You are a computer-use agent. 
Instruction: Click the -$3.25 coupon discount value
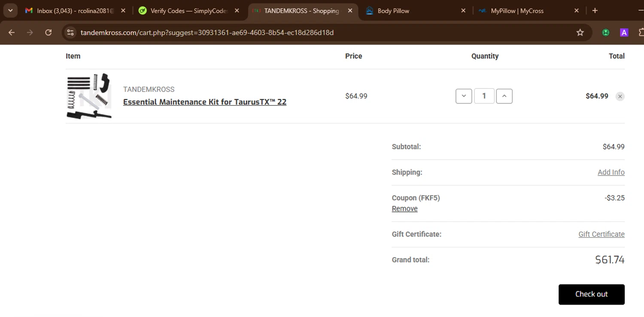(x=614, y=198)
